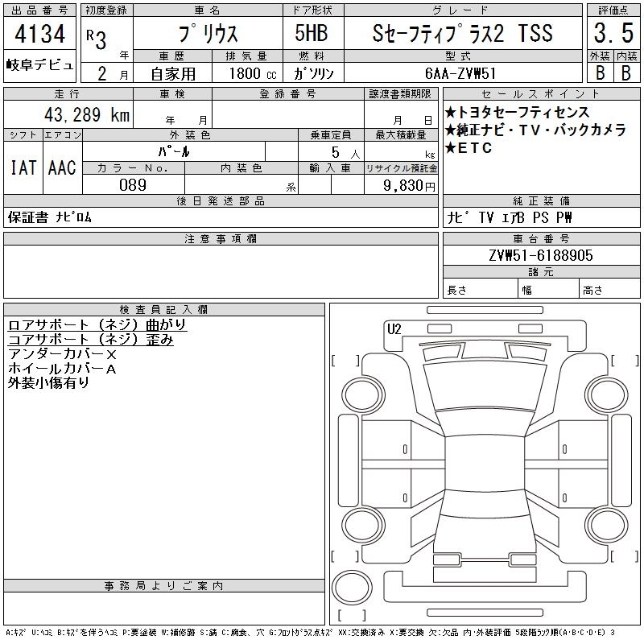Select the genuine equipment line ナビ TV エアB PS PW
644x644 pixels.
510,217
